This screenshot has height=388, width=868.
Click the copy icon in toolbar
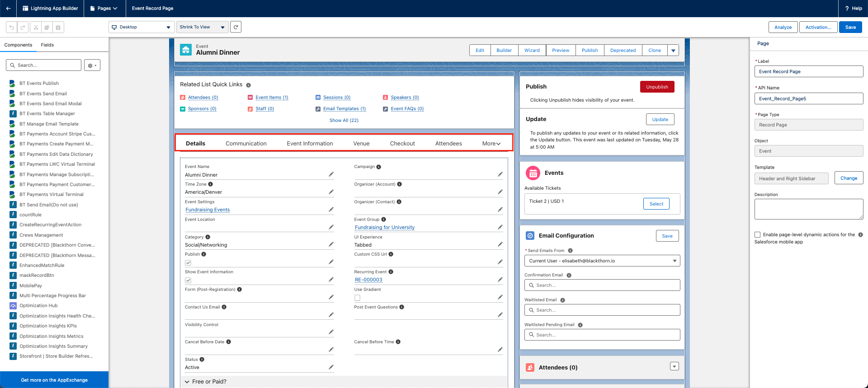pos(47,27)
